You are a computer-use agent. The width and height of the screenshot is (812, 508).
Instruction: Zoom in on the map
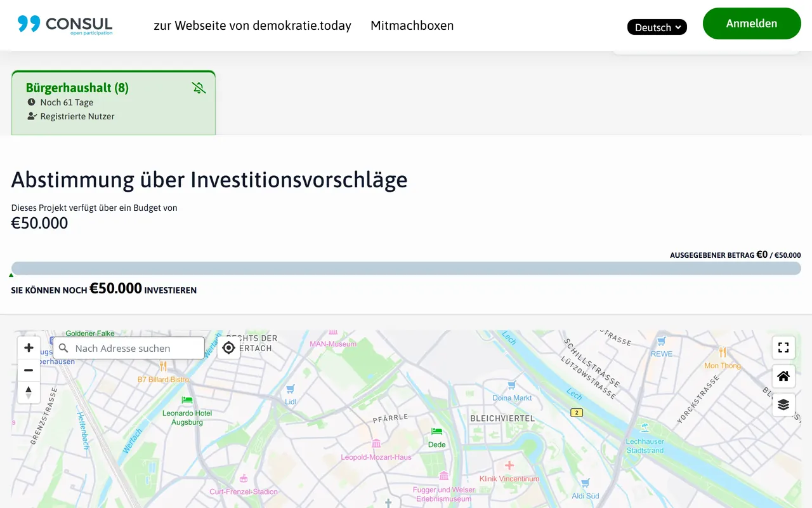click(29, 348)
